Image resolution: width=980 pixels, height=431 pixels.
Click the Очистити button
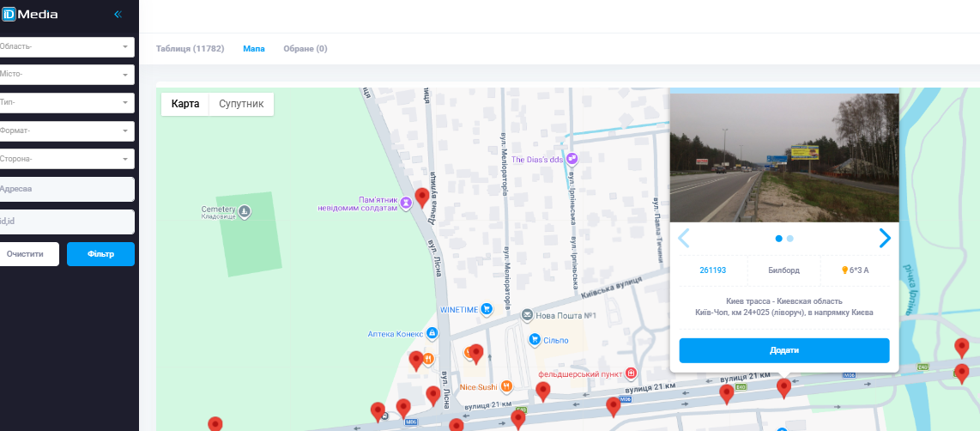(28, 254)
